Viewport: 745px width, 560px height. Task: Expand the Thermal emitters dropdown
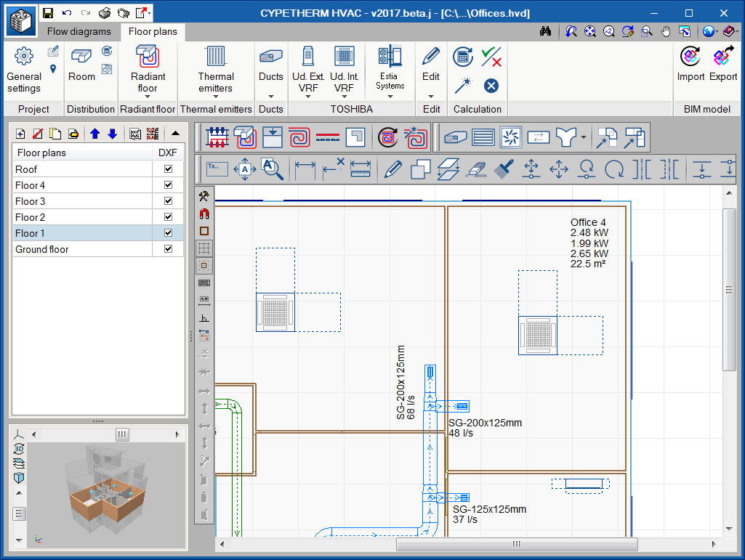216,97
